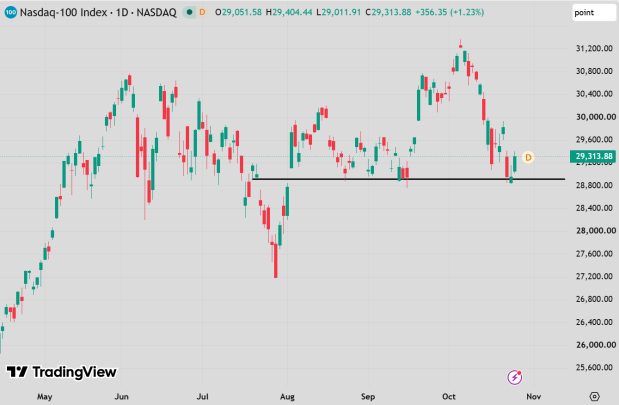The width and height of the screenshot is (619, 405).
Task: Click the 31,200.00 price axis label
Action: tap(594, 49)
